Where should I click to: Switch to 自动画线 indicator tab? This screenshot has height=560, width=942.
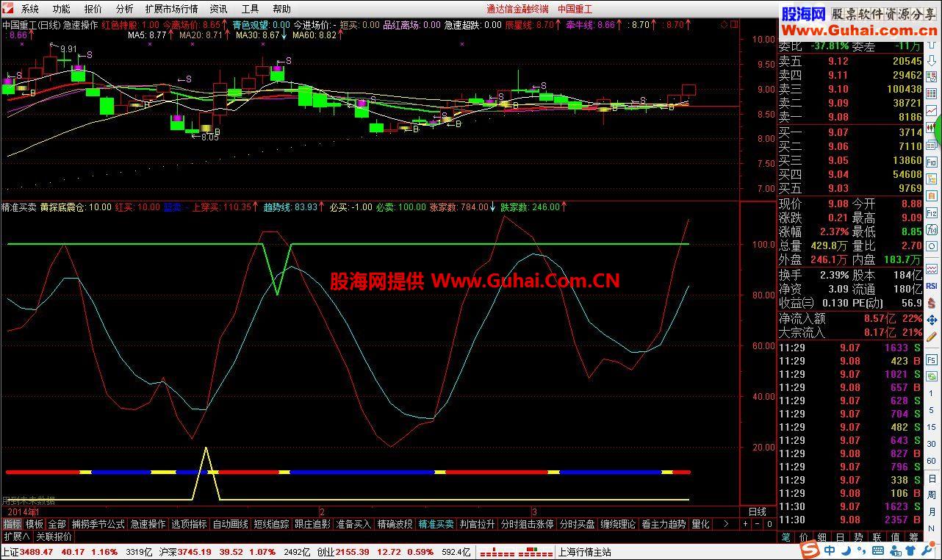231,524
